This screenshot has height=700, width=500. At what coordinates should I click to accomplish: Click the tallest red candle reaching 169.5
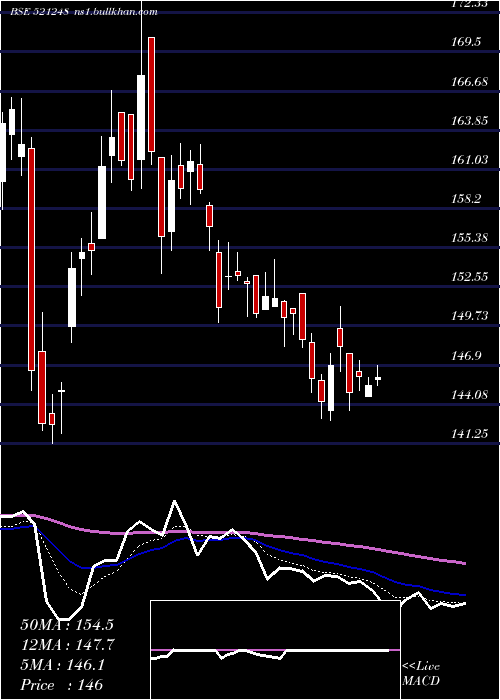[152, 94]
